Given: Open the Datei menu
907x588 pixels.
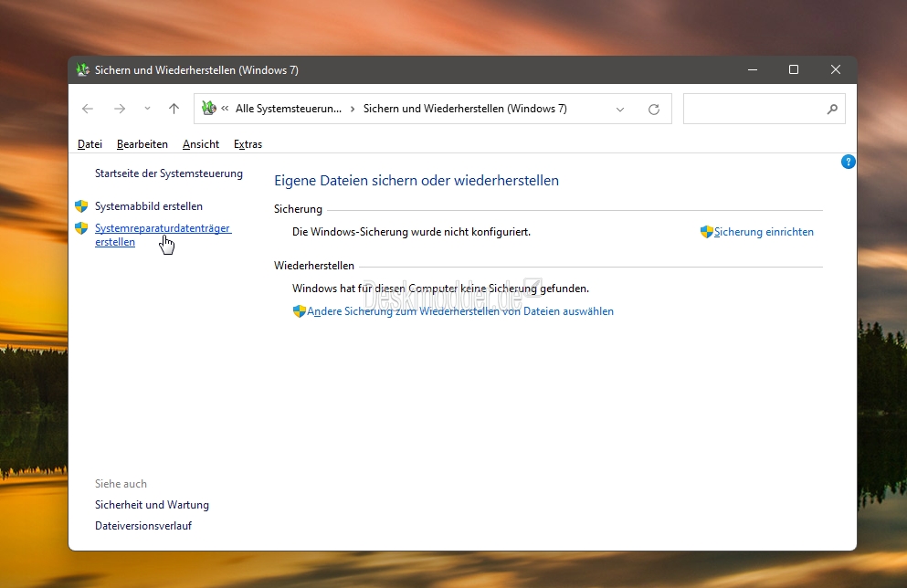Looking at the screenshot, I should pos(90,144).
